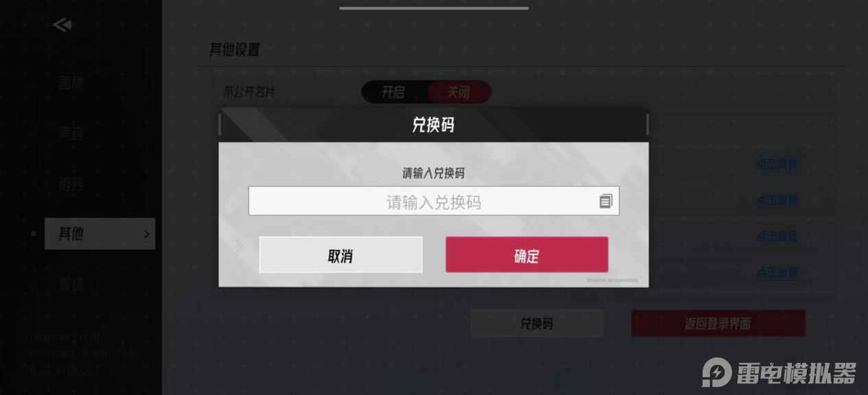Viewport: 868px width, 395px height.
Task: Click the 返回登录界面 button
Action: pos(718,323)
